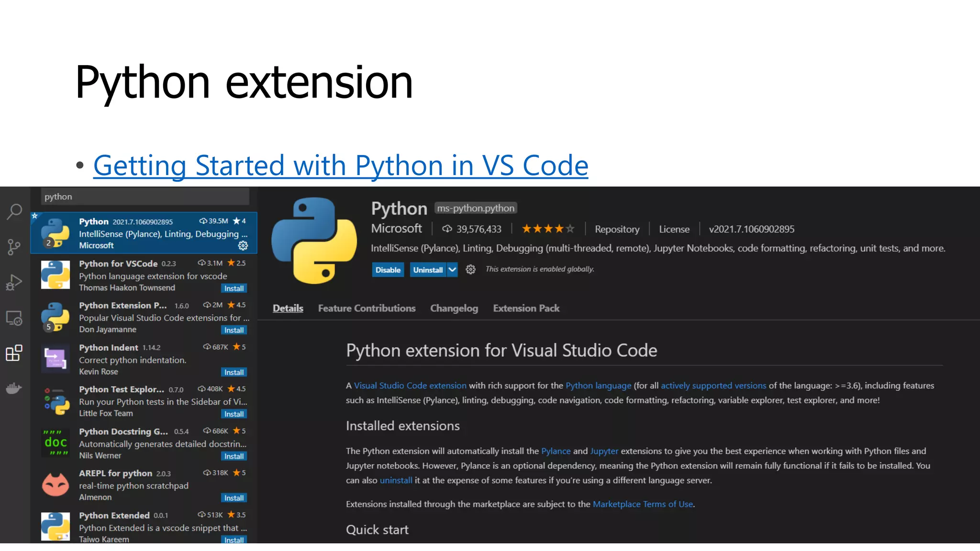Image resolution: width=980 pixels, height=551 pixels.
Task: Open the Jupyter link
Action: (x=604, y=451)
